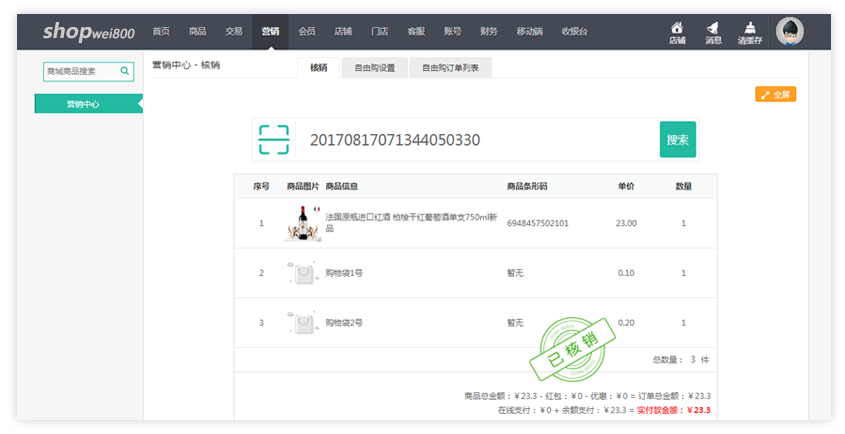Click the 单价 column header
This screenshot has height=434, width=845.
[626, 186]
